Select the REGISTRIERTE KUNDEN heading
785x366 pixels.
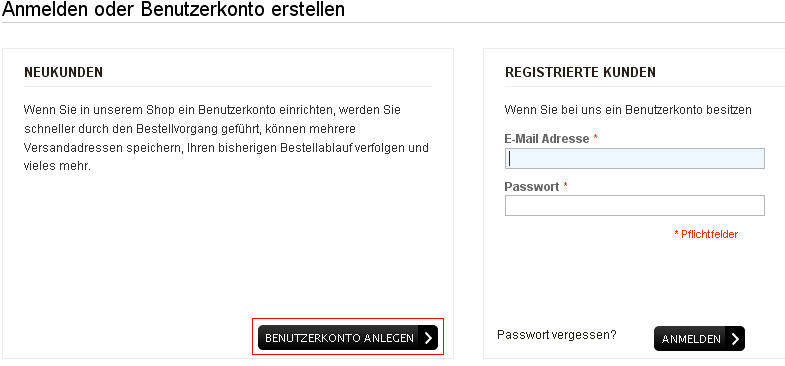[x=580, y=73]
